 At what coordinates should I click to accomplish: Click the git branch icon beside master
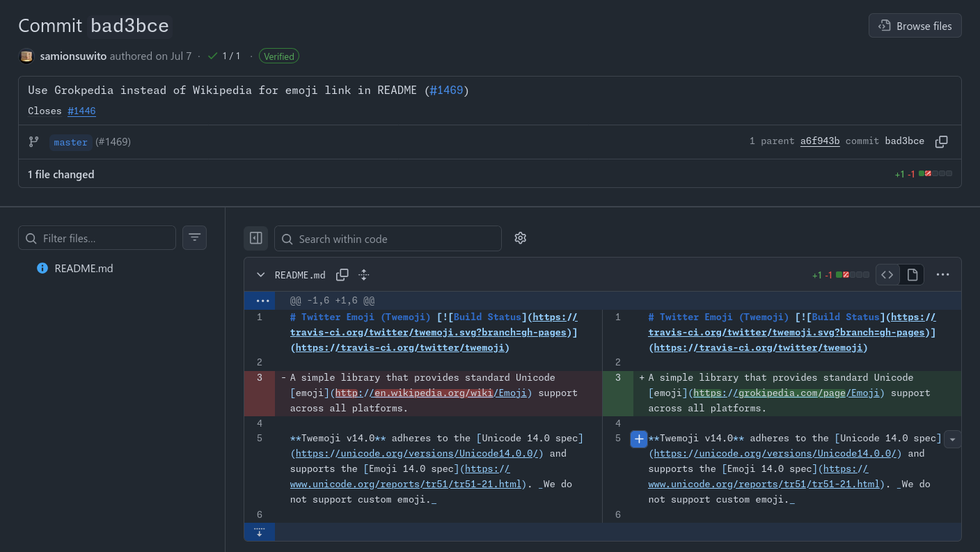point(33,142)
